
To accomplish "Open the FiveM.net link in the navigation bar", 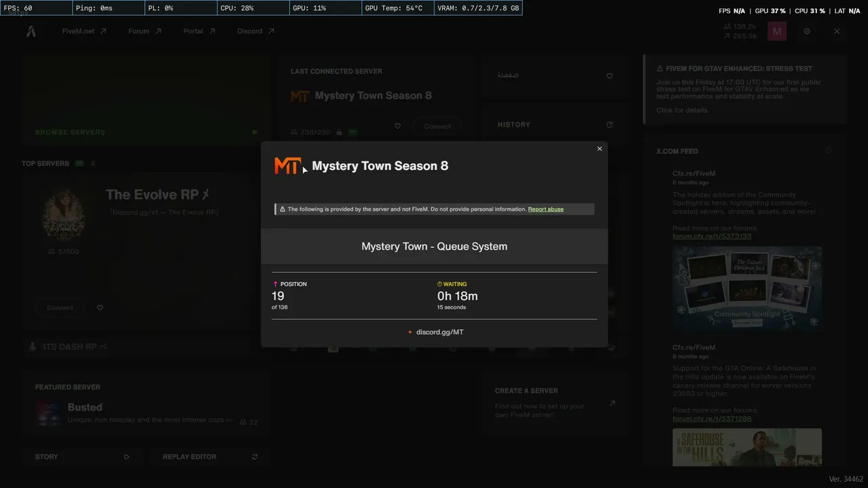I will (84, 31).
